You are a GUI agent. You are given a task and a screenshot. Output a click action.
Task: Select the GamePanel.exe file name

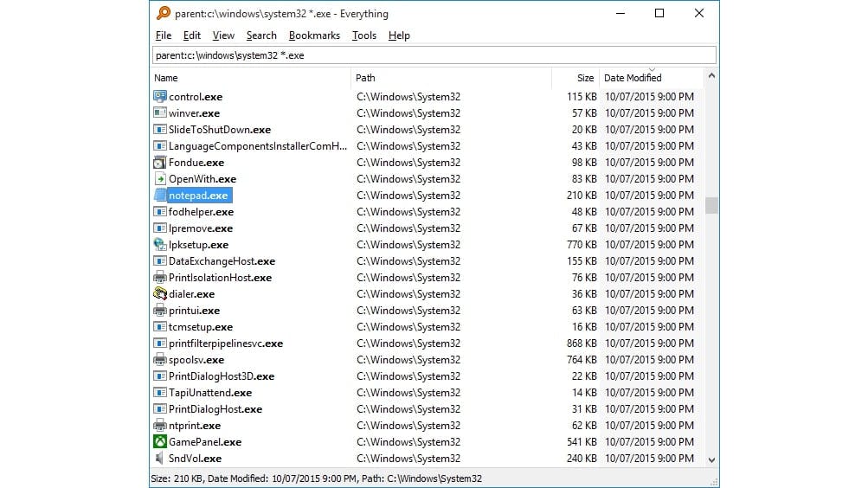pos(205,442)
